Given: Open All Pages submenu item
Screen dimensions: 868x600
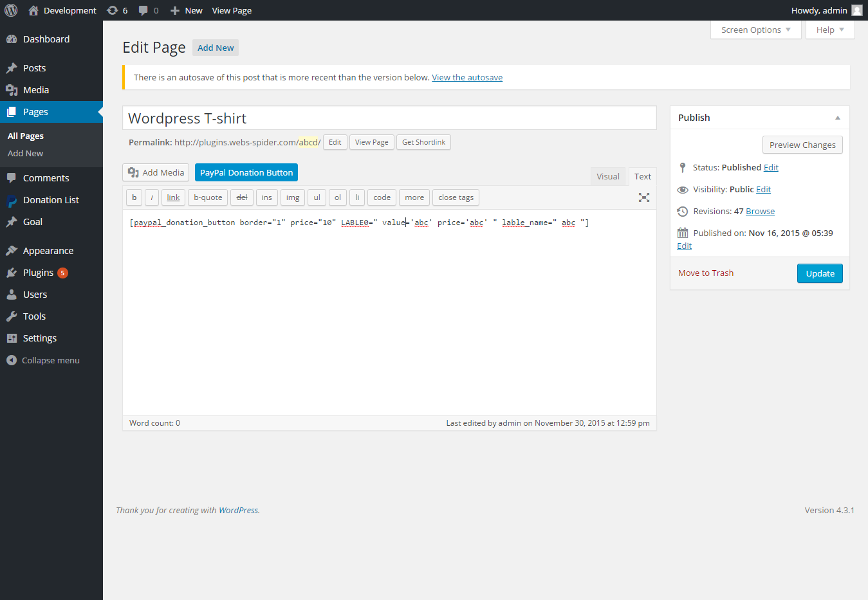Looking at the screenshot, I should 26,136.
